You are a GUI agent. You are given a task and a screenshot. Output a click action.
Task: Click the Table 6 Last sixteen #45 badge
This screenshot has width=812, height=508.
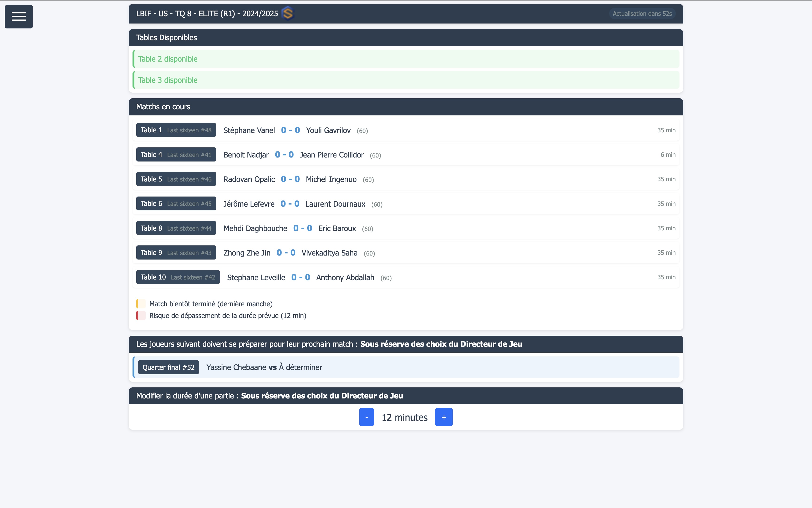(x=176, y=204)
